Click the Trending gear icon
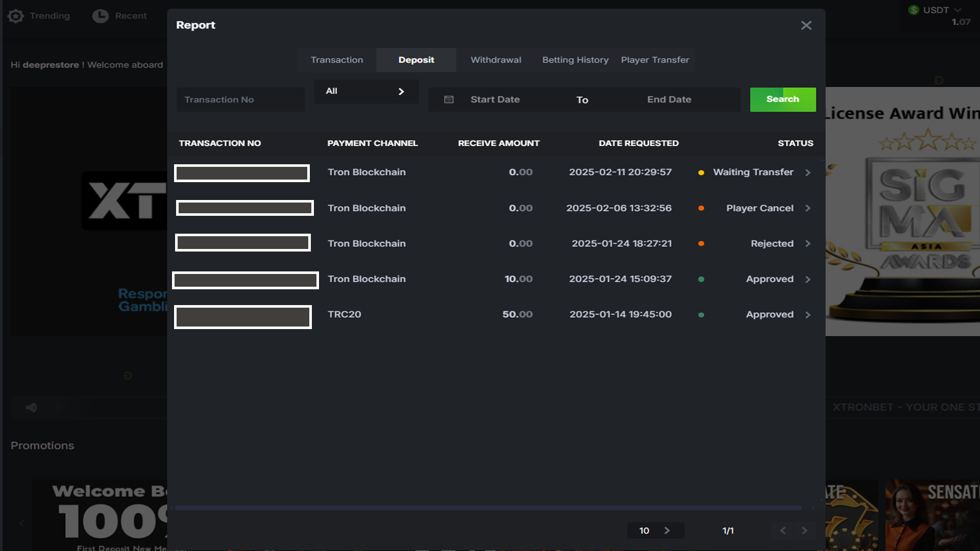Image resolution: width=980 pixels, height=551 pixels. pos(16,16)
